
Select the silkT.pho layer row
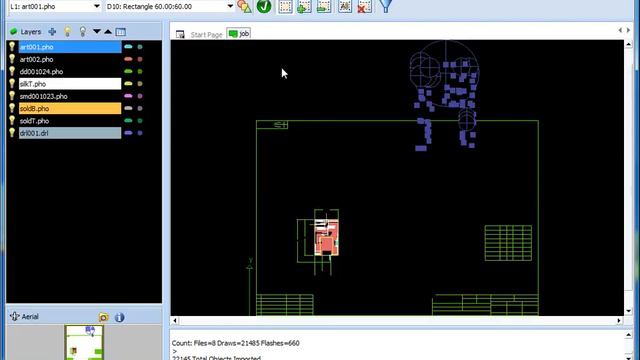[x=70, y=84]
